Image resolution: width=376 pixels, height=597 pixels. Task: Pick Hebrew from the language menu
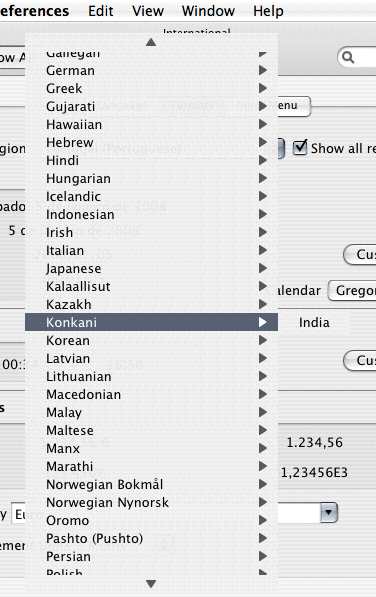click(151, 142)
